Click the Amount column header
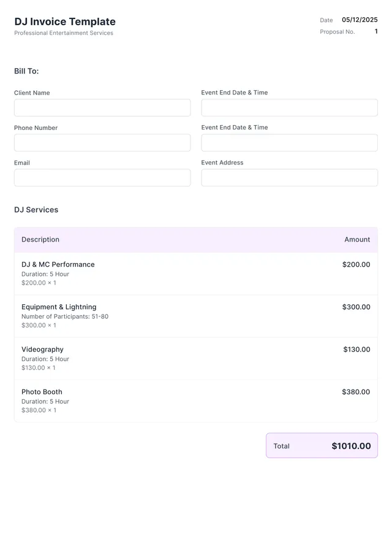The image size is (392, 555). pos(357,239)
